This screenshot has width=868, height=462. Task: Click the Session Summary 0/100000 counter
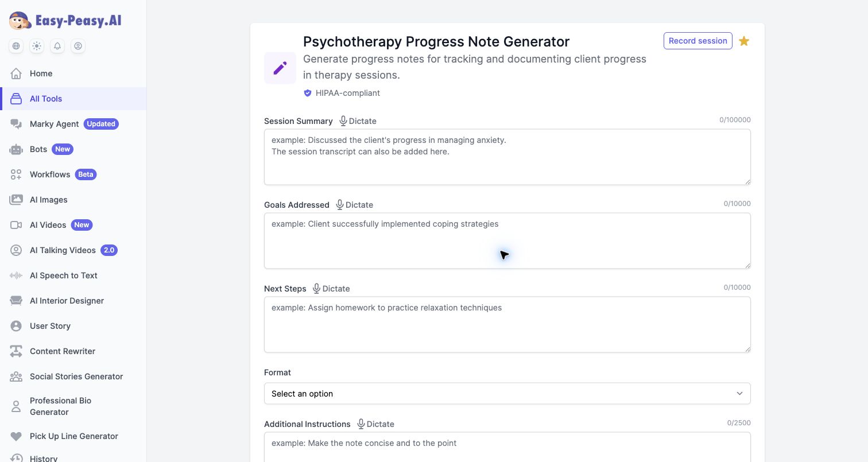(x=735, y=120)
